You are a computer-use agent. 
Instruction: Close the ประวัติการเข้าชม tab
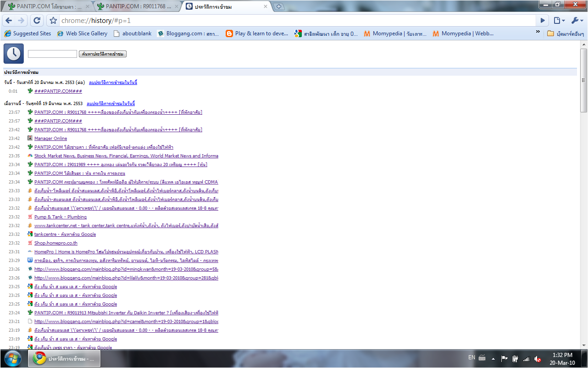tap(265, 6)
